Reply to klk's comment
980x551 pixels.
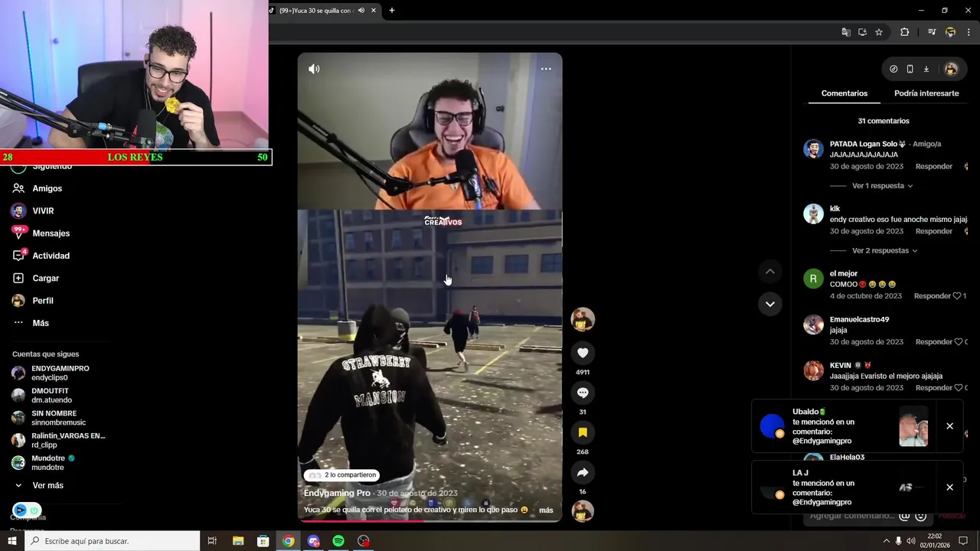(934, 231)
